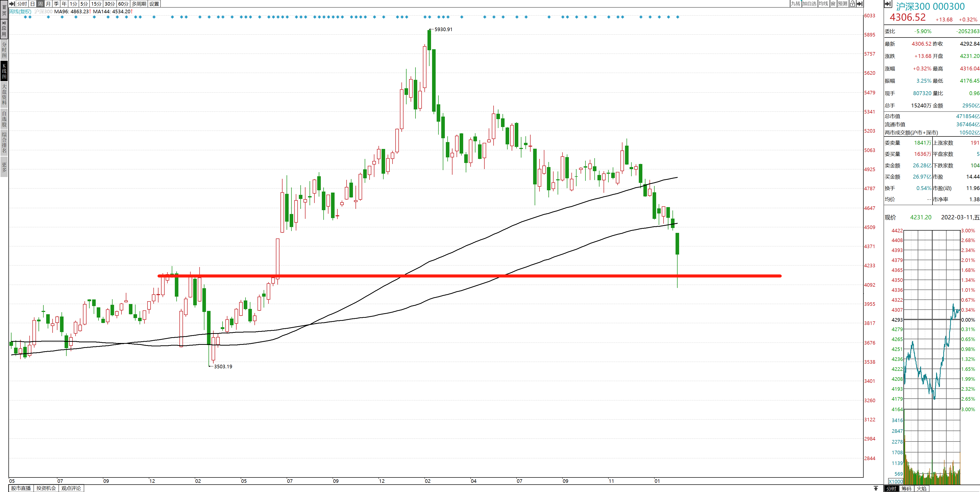Click the arrow-to-bar icon right of lock
The height and width of the screenshot is (492, 980).
click(859, 4)
